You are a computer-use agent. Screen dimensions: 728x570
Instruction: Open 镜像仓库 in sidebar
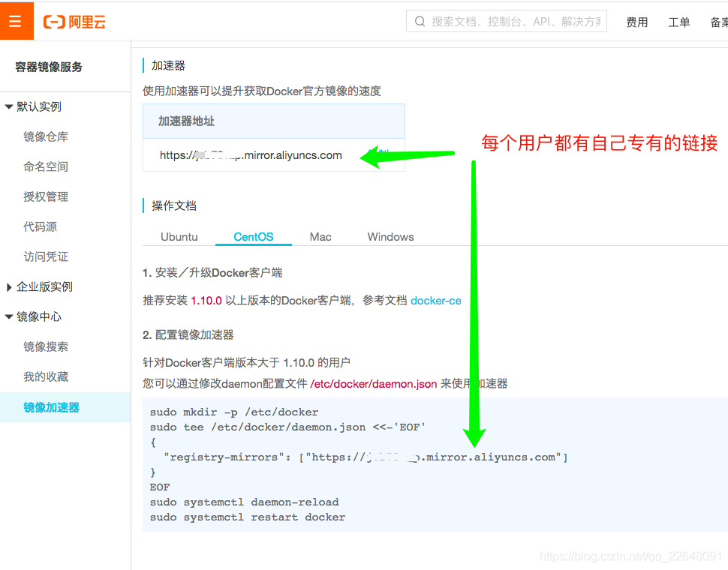click(46, 136)
